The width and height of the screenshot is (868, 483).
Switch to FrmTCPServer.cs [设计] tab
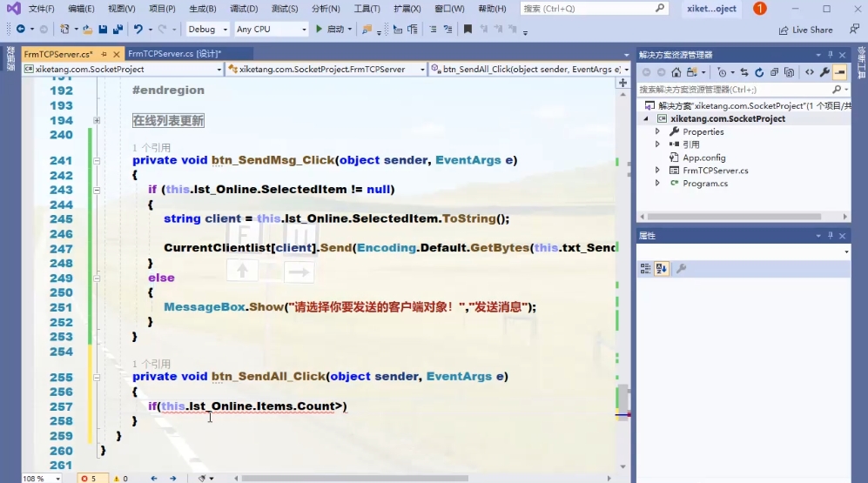coord(174,54)
